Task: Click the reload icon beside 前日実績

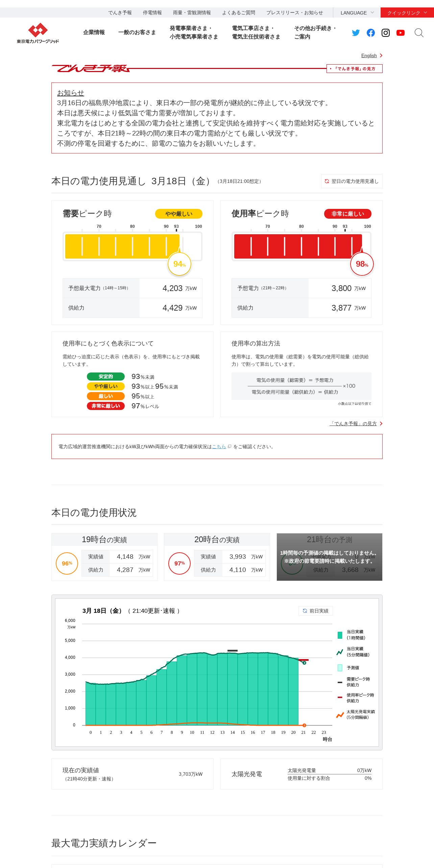Action: point(305,611)
